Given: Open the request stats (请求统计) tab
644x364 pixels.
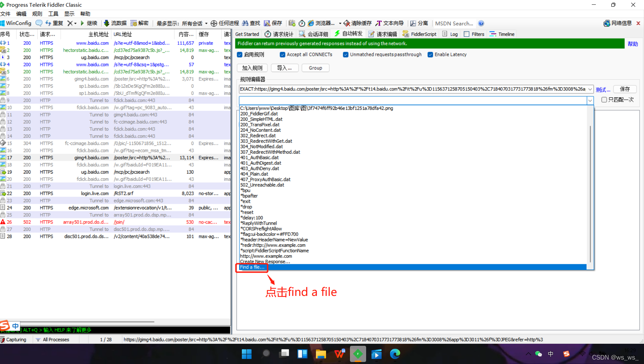Looking at the screenshot, I should tap(279, 34).
